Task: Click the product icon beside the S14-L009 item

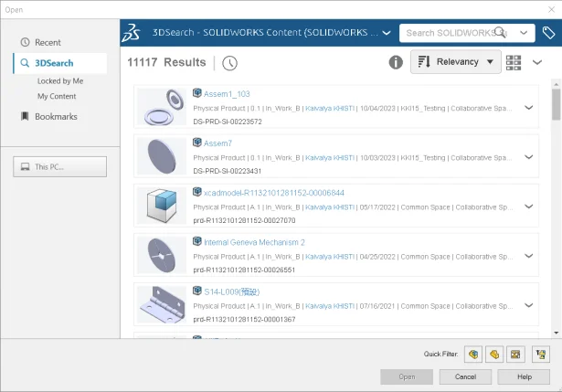Action: click(197, 291)
